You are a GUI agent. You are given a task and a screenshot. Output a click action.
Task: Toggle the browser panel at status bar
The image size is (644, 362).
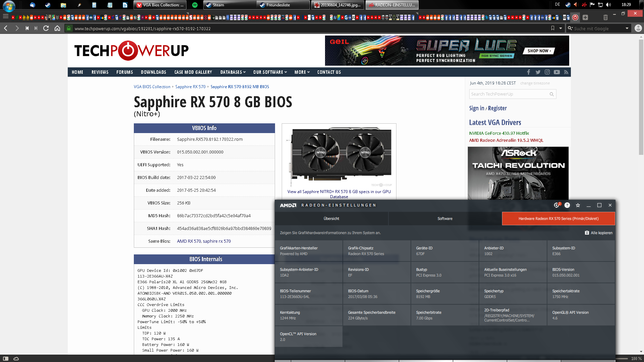[6, 358]
